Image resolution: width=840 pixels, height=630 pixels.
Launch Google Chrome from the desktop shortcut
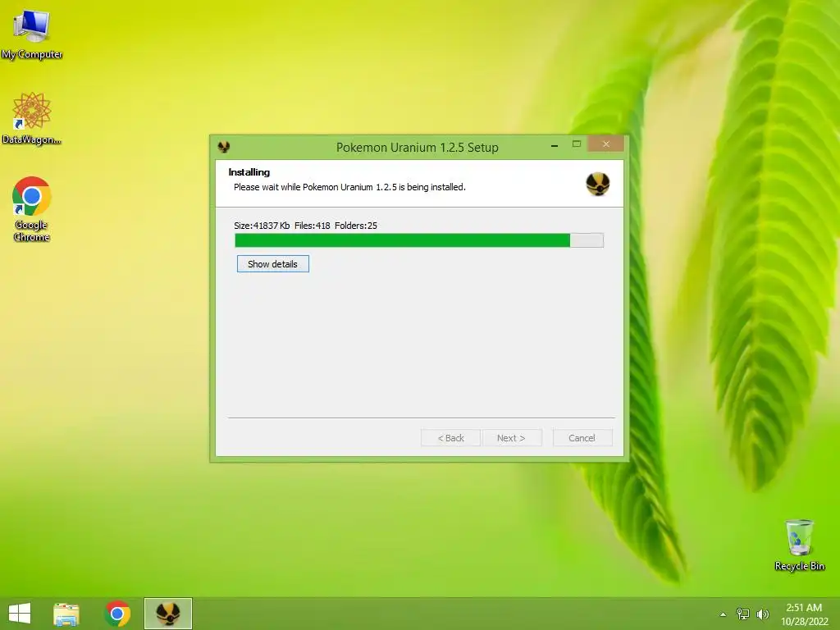(32, 209)
